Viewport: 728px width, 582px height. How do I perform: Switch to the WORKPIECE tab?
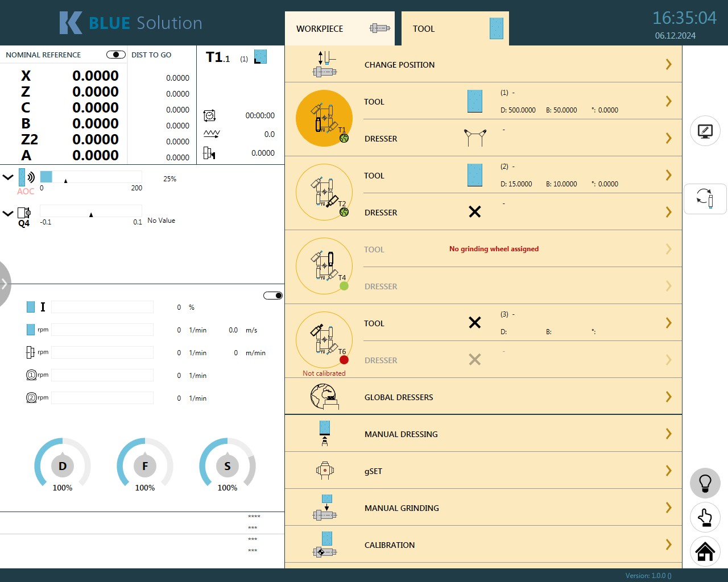pyautogui.click(x=340, y=28)
